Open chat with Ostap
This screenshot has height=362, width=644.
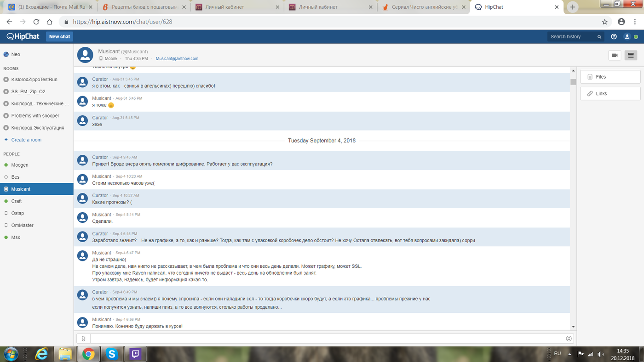coord(37,213)
